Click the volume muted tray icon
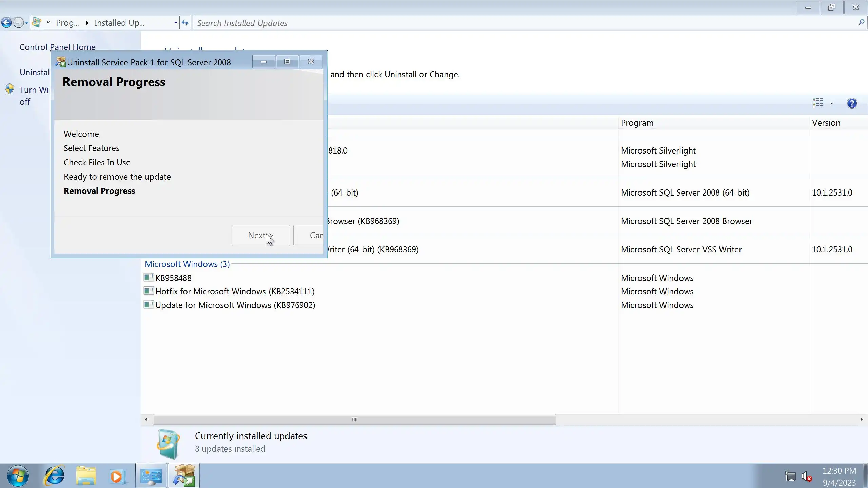The height and width of the screenshot is (488, 868). coord(807,476)
